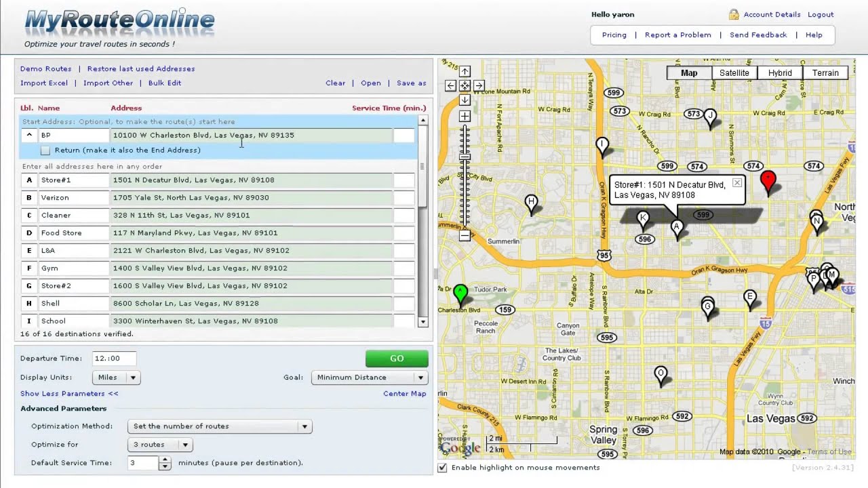Select map marker P
Screen dimensions: 868x488
[x=813, y=281]
